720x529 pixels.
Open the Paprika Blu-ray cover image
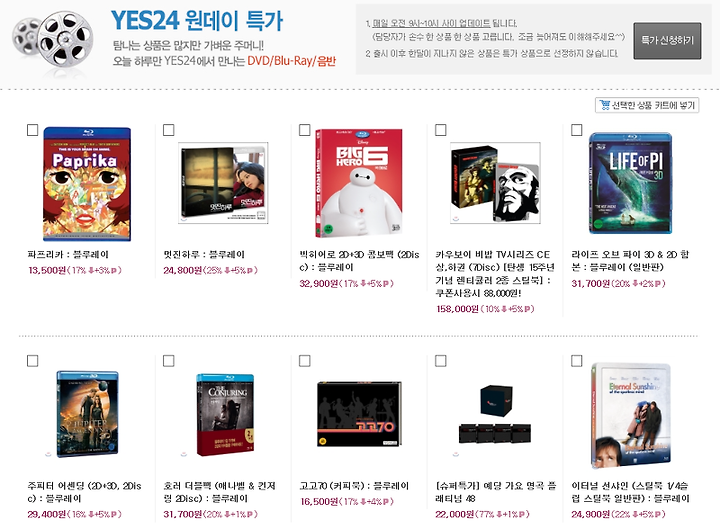pyautogui.click(x=87, y=184)
